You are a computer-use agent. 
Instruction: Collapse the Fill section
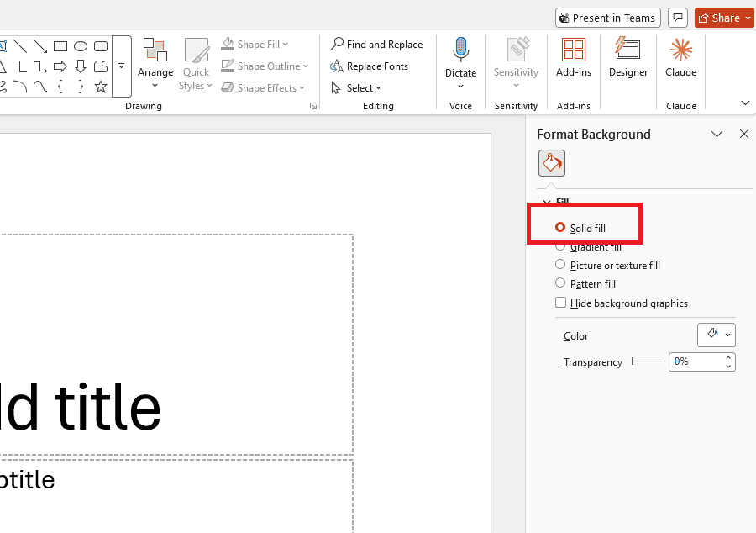click(547, 202)
